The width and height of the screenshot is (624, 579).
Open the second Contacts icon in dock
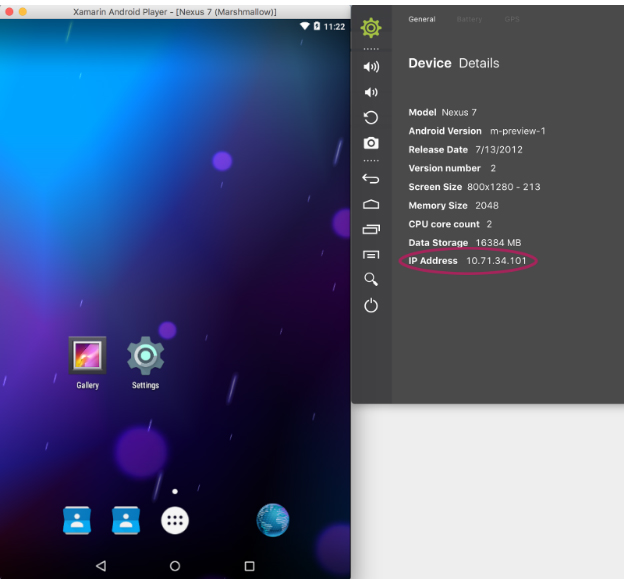coord(126,520)
